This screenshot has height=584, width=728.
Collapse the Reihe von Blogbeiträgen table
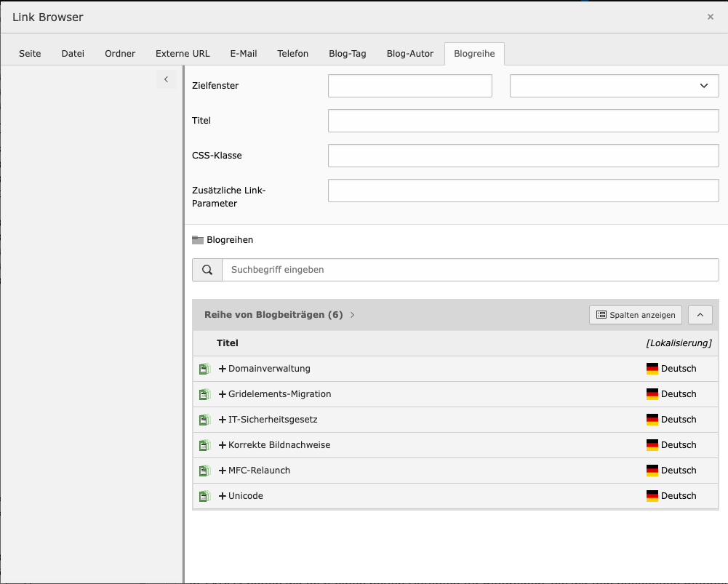coord(700,315)
